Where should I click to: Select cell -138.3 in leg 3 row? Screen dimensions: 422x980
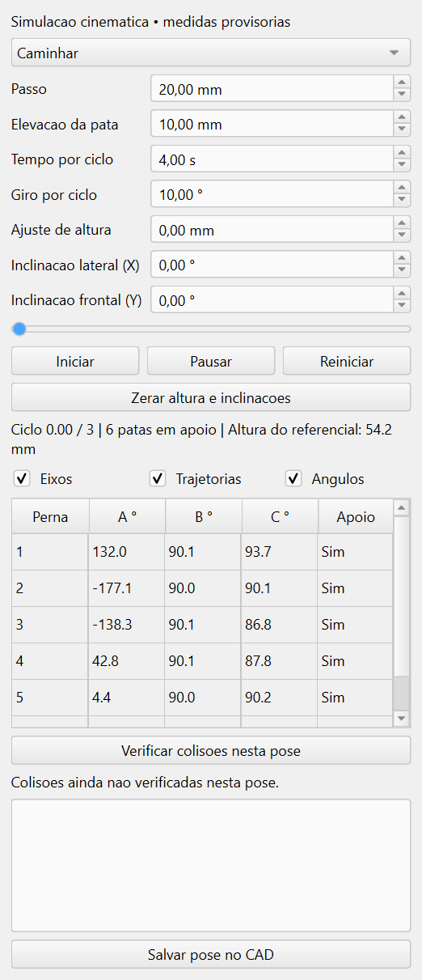127,625
